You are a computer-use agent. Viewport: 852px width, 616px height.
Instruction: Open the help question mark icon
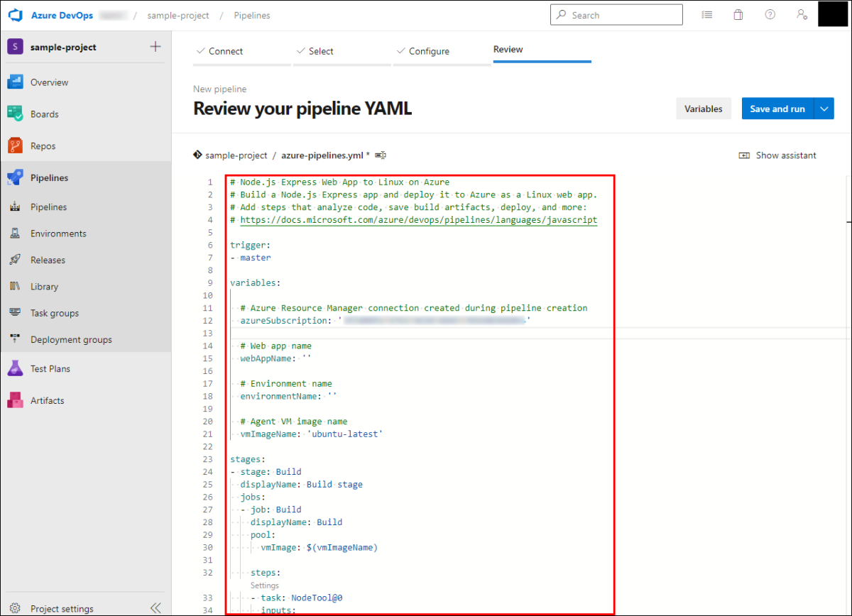(x=770, y=15)
